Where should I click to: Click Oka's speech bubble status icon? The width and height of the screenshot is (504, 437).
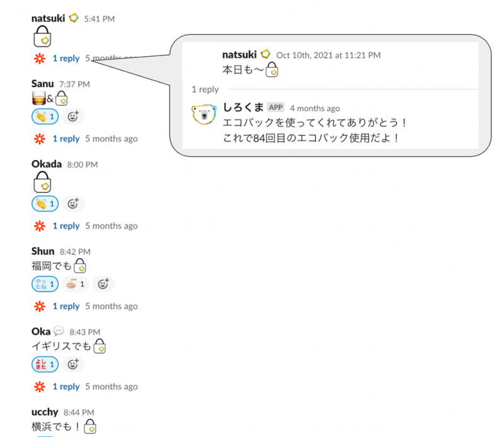(59, 331)
